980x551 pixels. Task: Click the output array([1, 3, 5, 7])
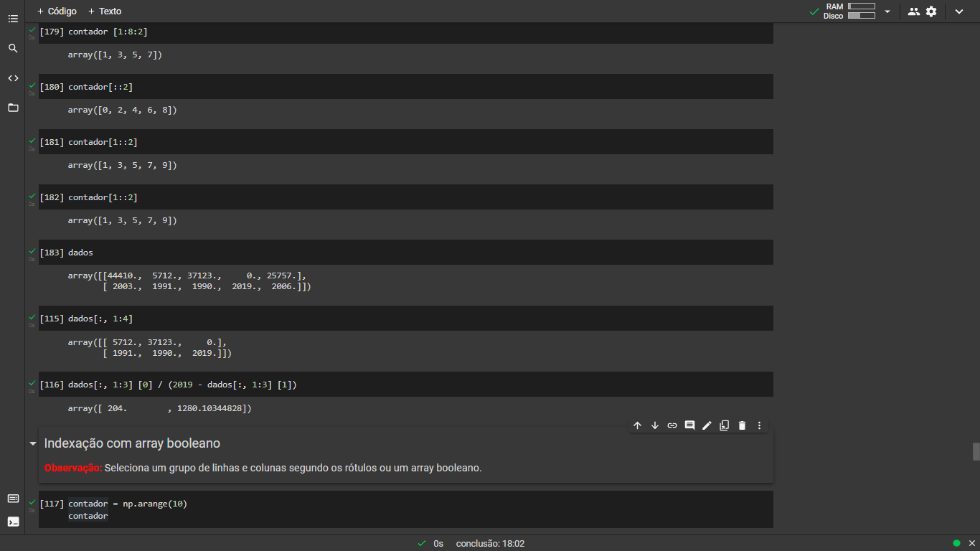[115, 55]
